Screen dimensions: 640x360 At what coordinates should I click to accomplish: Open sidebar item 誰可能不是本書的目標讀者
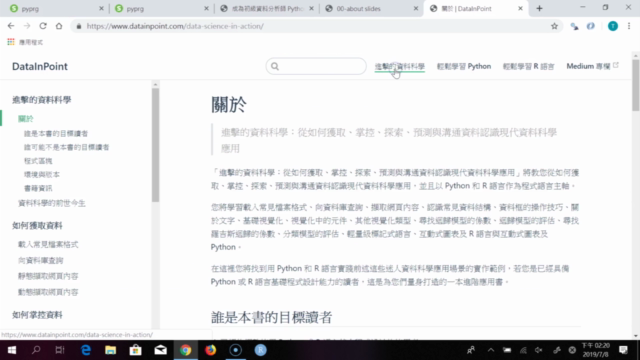click(67, 147)
